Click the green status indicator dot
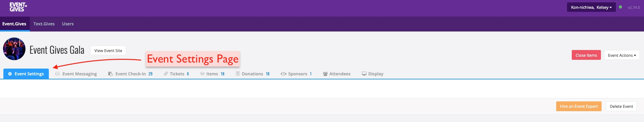 coord(620,7)
